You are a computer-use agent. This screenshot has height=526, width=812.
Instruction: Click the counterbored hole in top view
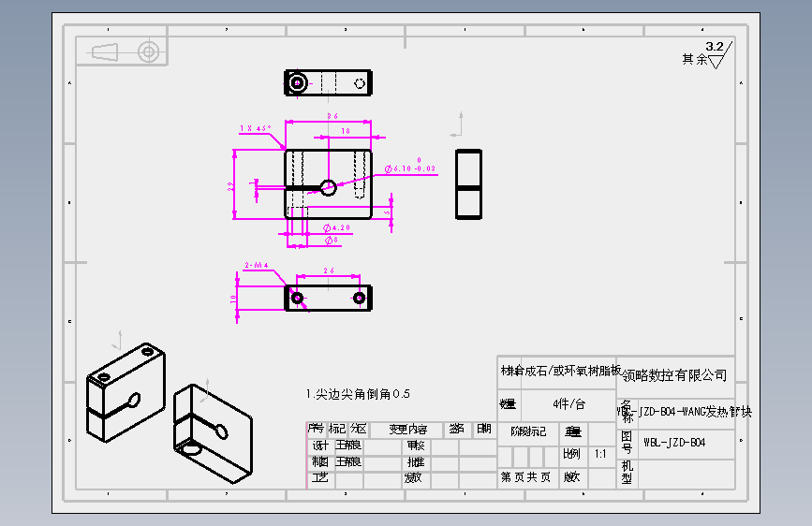click(x=297, y=83)
